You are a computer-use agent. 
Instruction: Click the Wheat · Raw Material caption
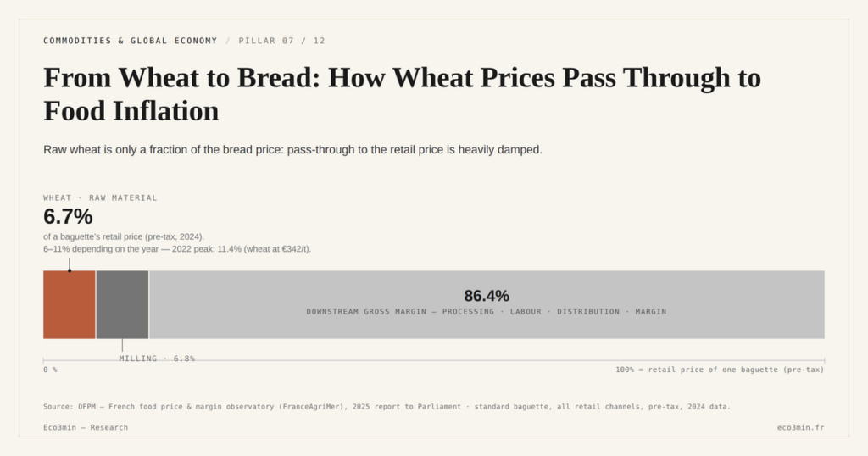[x=100, y=197]
